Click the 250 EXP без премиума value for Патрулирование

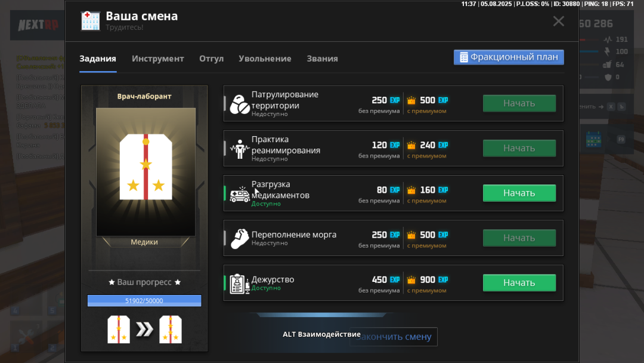(385, 100)
